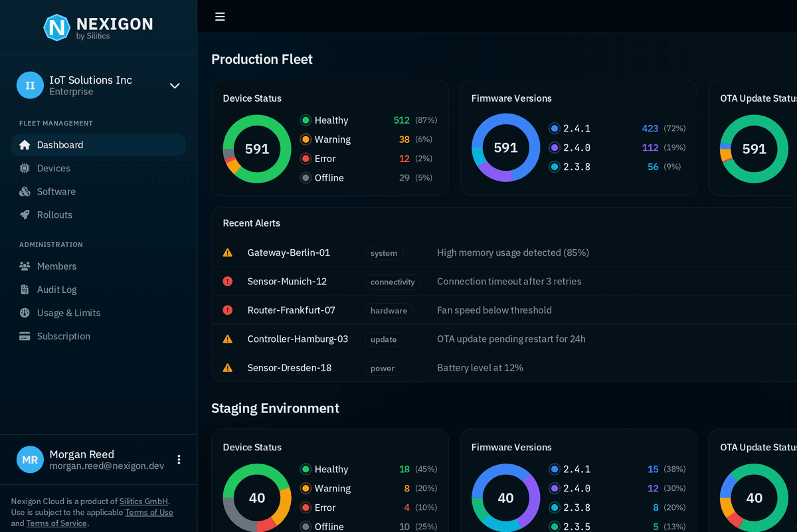This screenshot has width=797, height=532.
Task: Click the Nexigon hexagon logo
Action: [x=56, y=27]
